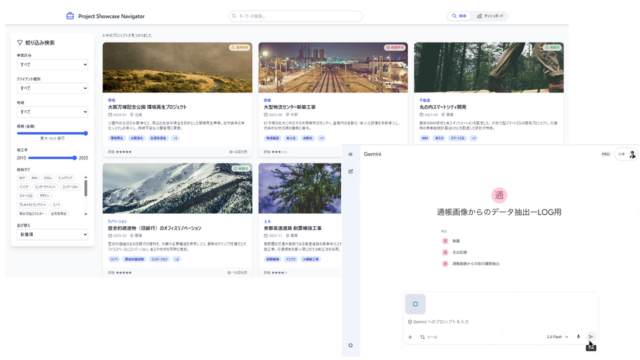
Task: Click the plus attach icon in the Gemini prompt
Action: tap(410, 337)
